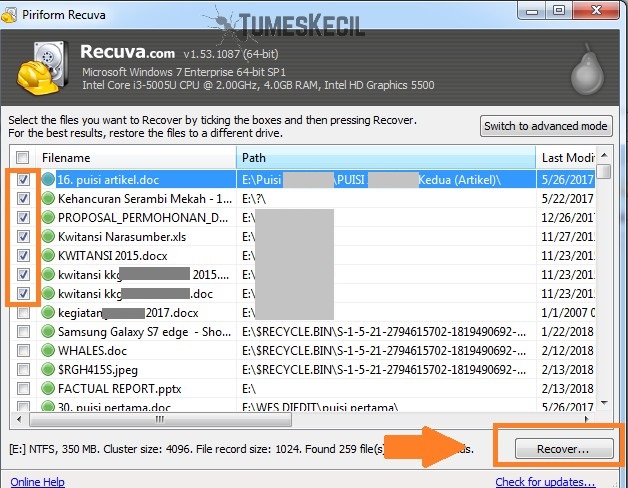628x488 pixels.
Task: Uncheck the Kwitansi Narasumber.xls checkbox
Action: click(x=23, y=236)
